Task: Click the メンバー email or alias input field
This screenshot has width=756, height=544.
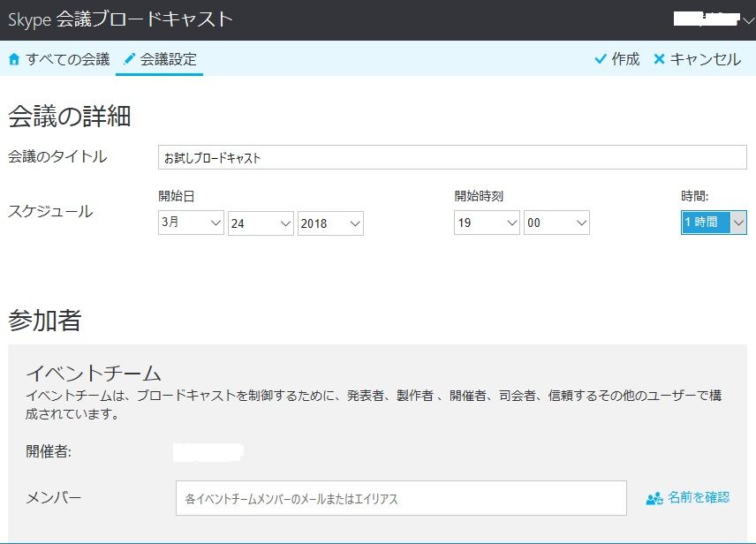Action: 401,498
